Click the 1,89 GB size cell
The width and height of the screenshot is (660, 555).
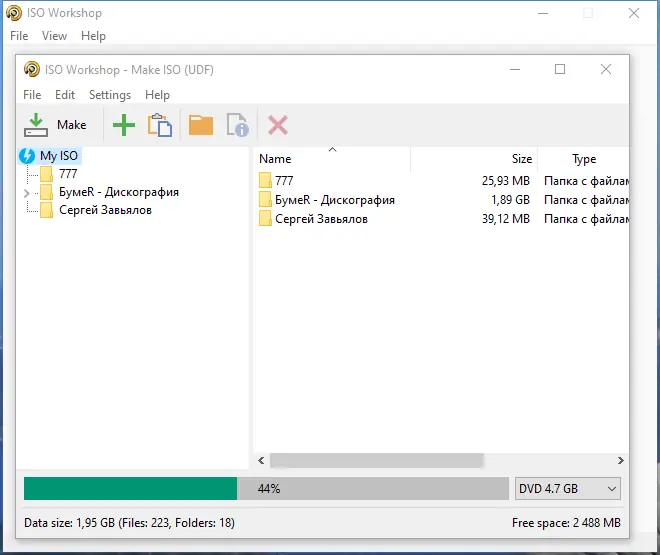coord(510,200)
